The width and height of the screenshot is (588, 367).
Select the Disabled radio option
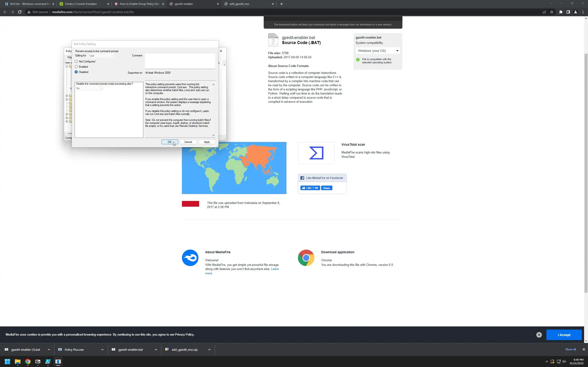pyautogui.click(x=76, y=72)
